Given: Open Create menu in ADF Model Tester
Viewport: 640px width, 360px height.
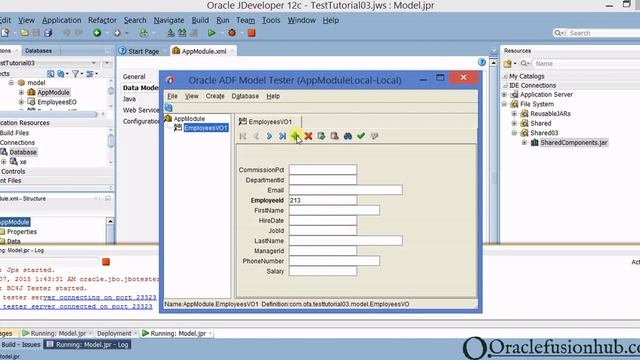Looking at the screenshot, I should [x=215, y=96].
